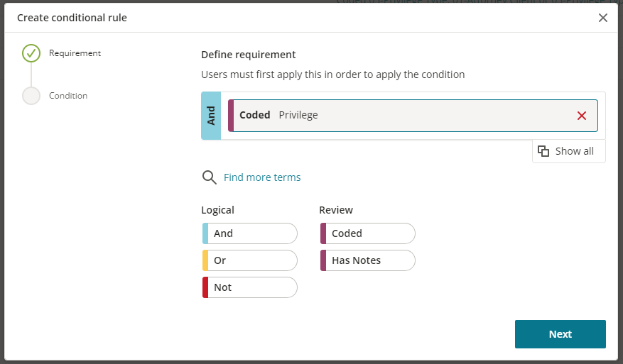Image resolution: width=623 pixels, height=364 pixels.
Task: Add the Or logical operator
Action: [x=249, y=260]
